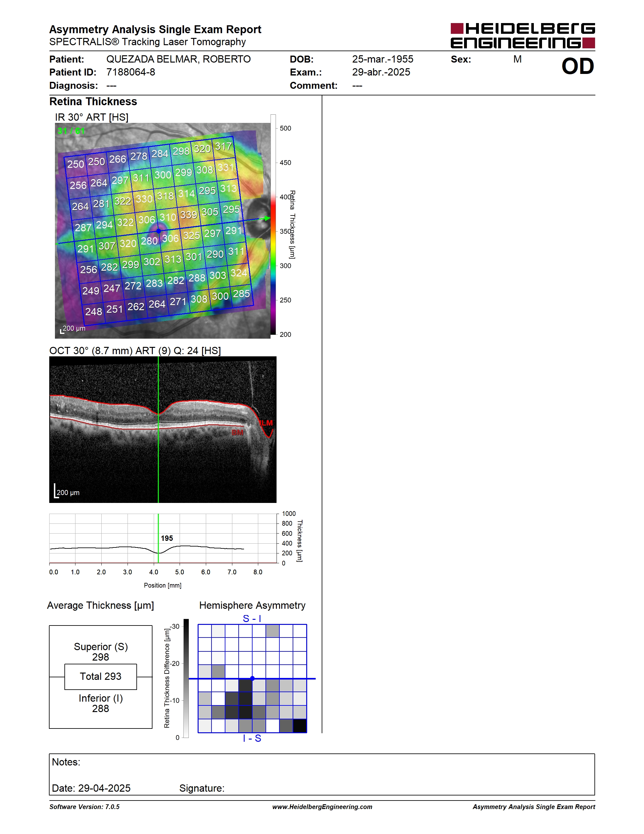Select grid cell value 330

click(144, 199)
